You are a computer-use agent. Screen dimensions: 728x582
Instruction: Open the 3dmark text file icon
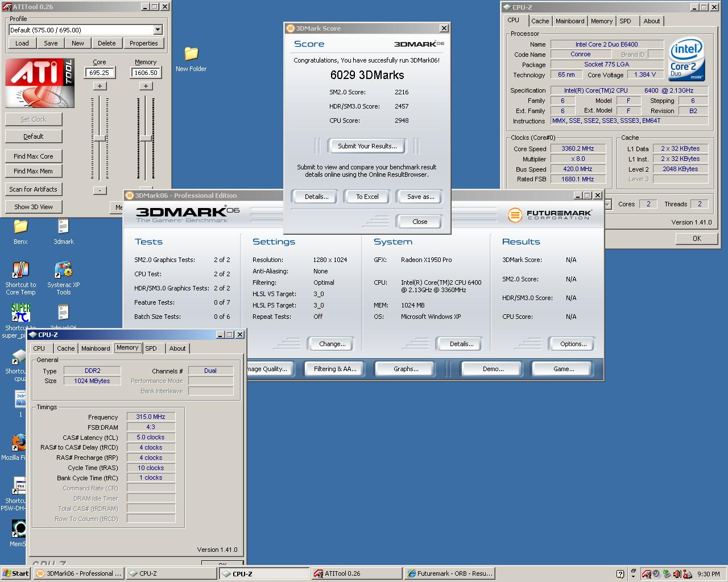(63, 227)
